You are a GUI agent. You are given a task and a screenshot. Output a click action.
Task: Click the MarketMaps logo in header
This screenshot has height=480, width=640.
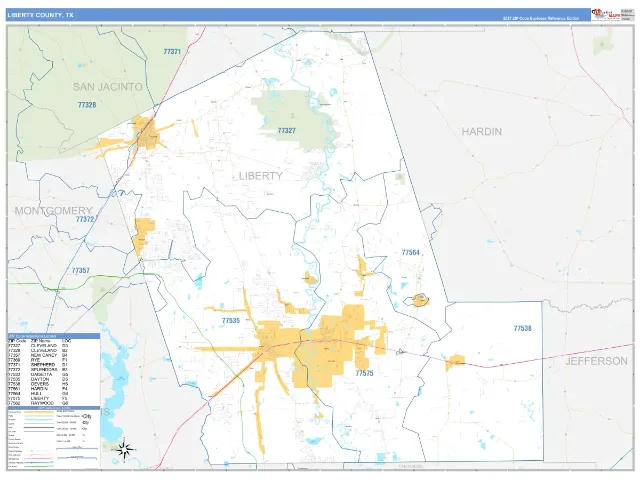tap(606, 14)
